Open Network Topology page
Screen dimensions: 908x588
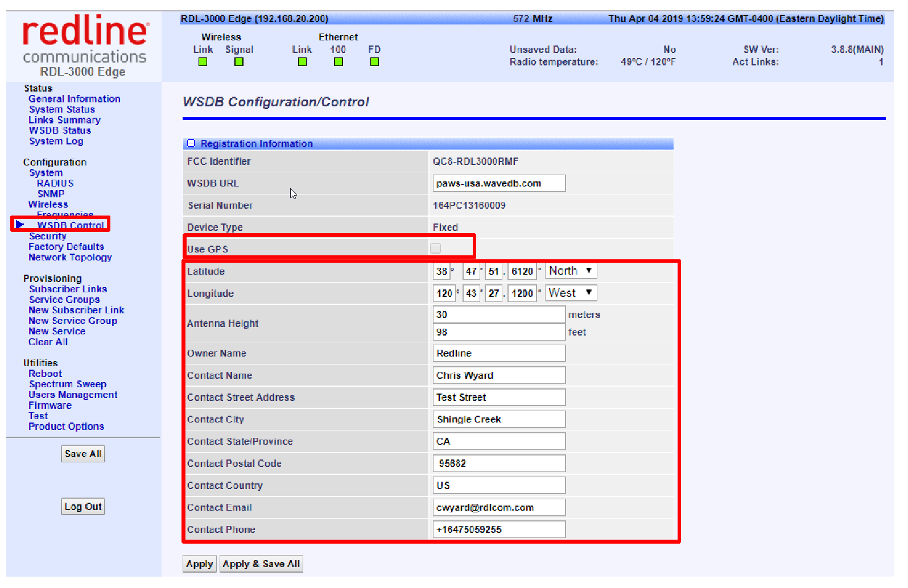[71, 258]
